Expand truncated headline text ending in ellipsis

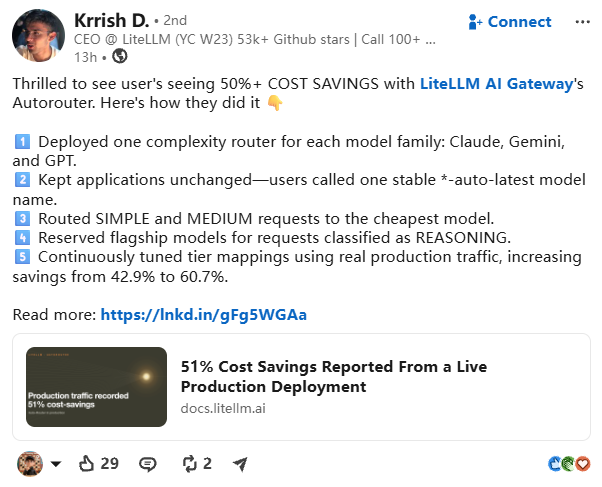pos(430,40)
